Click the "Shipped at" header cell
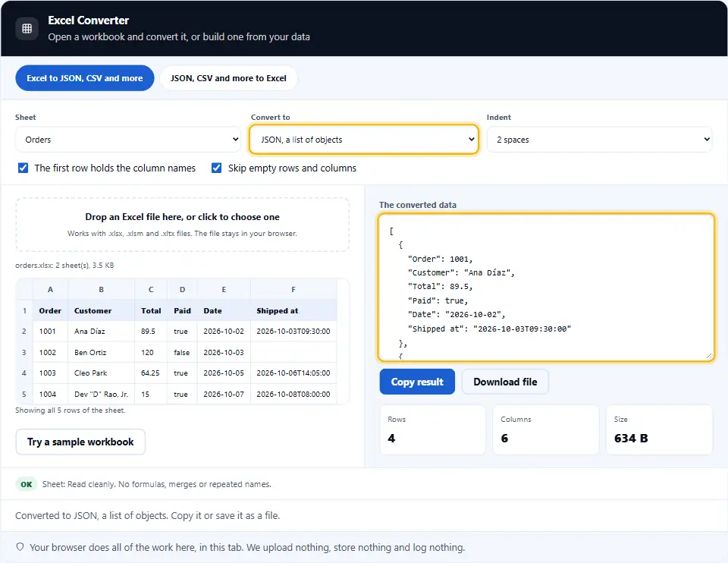 [x=293, y=311]
